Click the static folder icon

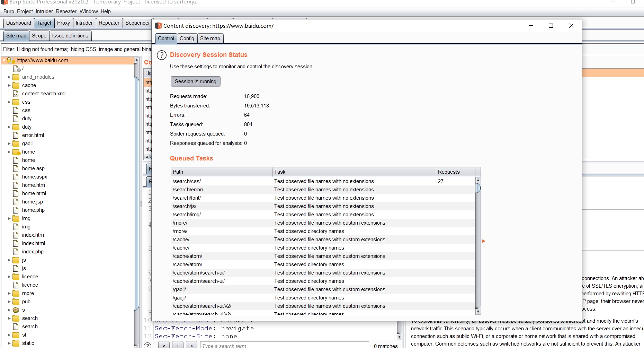(16, 343)
